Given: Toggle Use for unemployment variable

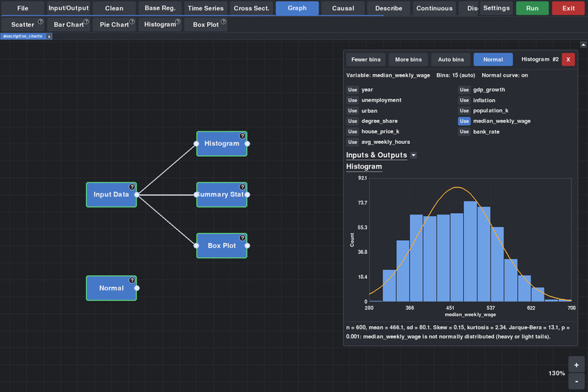Looking at the screenshot, I should [x=352, y=100].
